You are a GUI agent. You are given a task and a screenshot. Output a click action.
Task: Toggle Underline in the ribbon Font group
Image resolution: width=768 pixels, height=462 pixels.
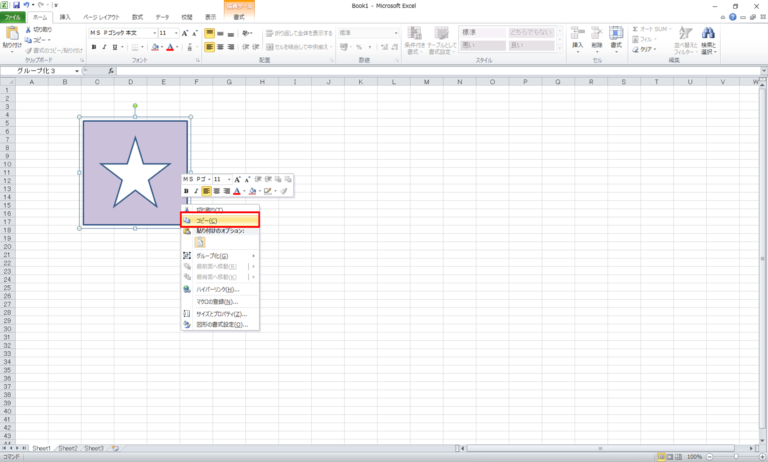[x=115, y=47]
